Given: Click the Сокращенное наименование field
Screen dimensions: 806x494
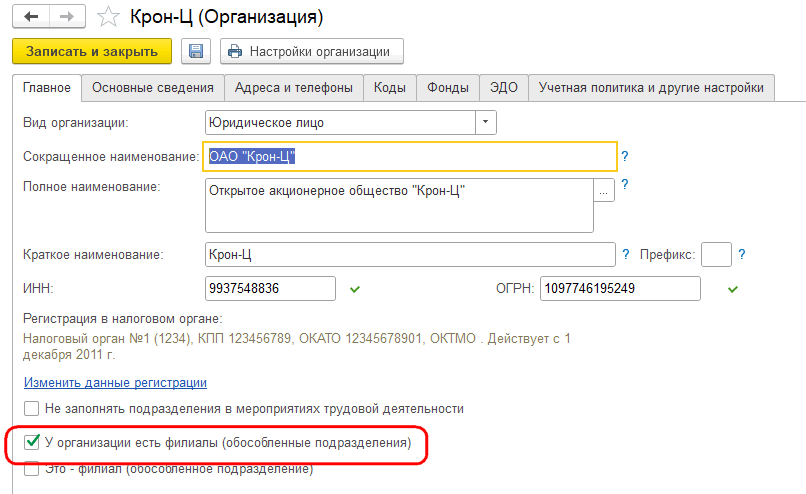Looking at the screenshot, I should (410, 156).
